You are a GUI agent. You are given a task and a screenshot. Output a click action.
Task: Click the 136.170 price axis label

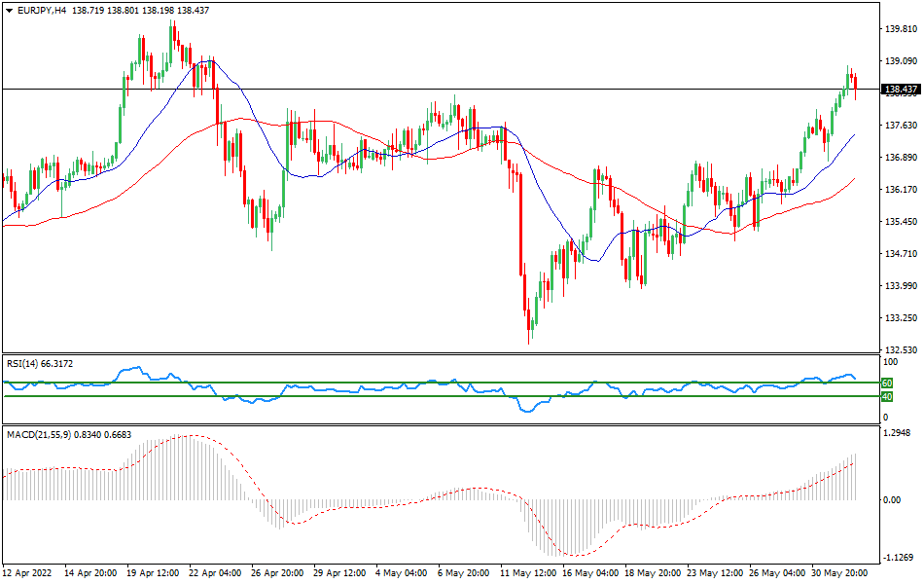901,189
